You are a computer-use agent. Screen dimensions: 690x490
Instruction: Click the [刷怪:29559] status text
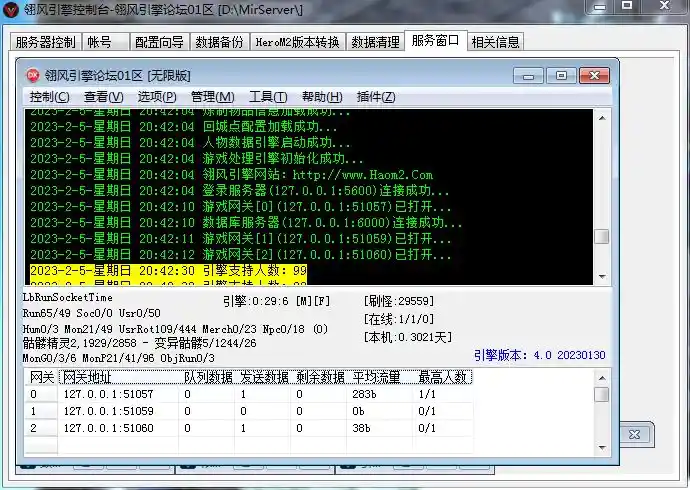(399, 301)
